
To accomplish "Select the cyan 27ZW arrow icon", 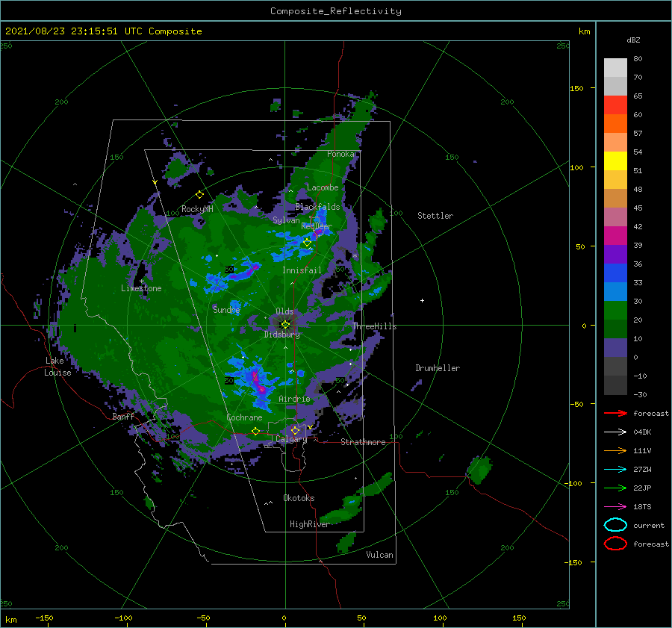I will (x=615, y=470).
